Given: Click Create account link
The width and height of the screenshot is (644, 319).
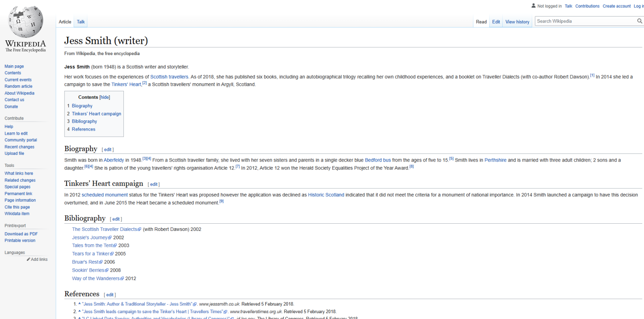Looking at the screenshot, I should coord(616,6).
